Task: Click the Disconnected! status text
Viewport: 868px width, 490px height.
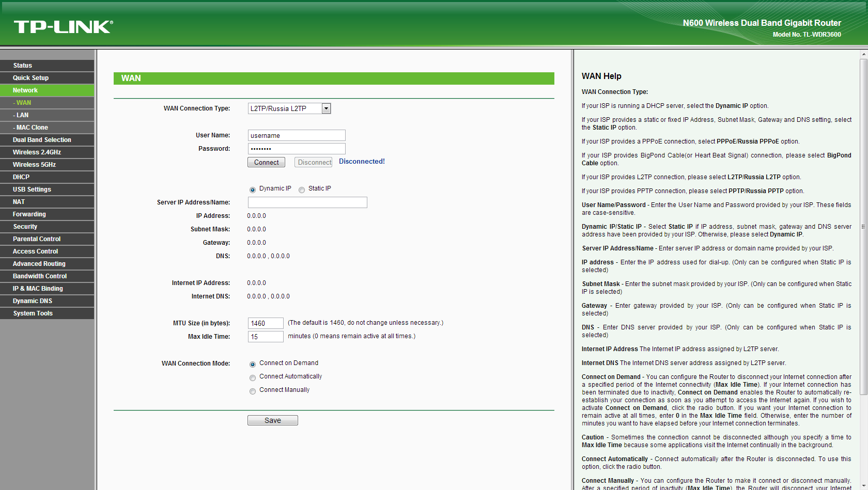Action: point(362,162)
